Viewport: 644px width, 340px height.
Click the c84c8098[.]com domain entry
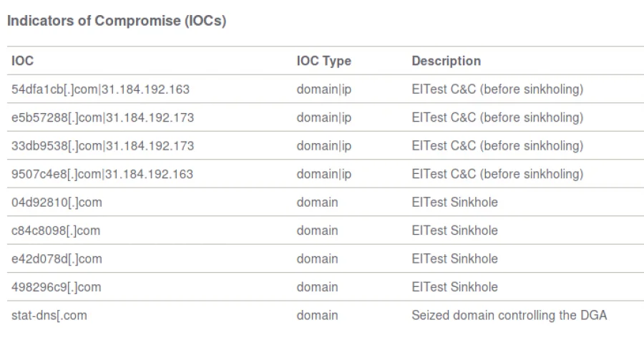[55, 230]
